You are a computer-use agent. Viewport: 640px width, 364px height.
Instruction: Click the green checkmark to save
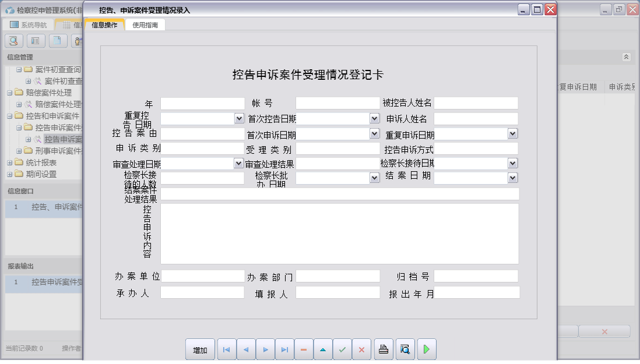pos(342,349)
